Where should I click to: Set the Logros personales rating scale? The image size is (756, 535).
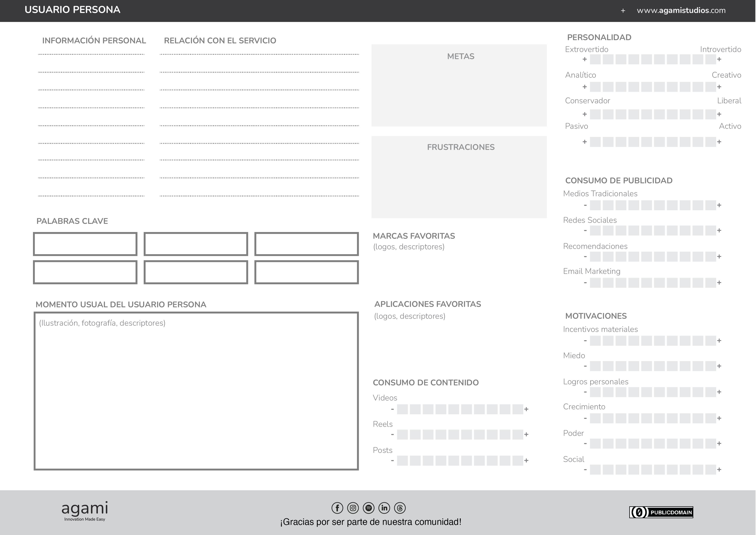pyautogui.click(x=653, y=392)
